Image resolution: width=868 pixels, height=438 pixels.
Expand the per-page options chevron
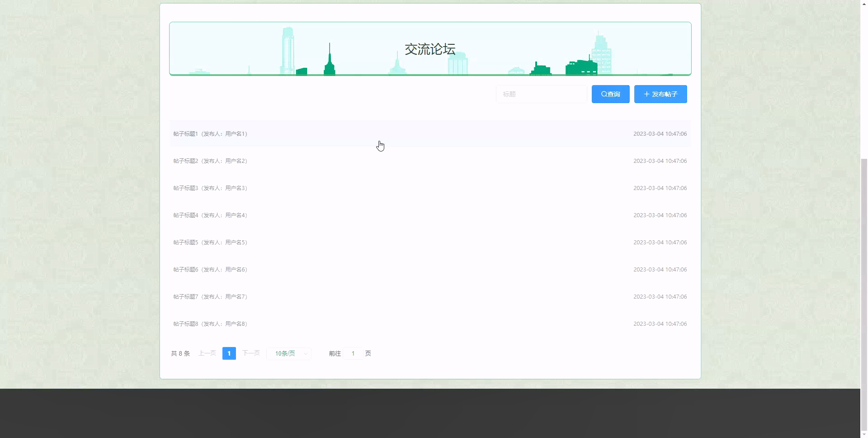pyautogui.click(x=306, y=353)
